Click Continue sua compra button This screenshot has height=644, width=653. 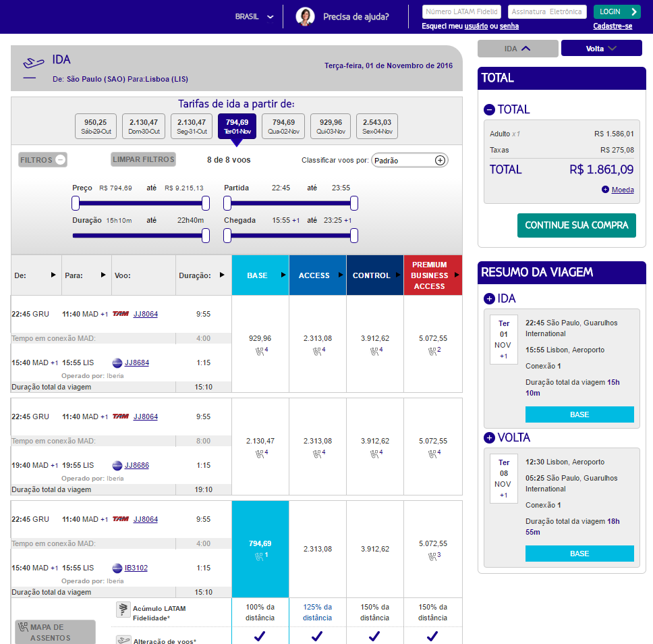[576, 225]
